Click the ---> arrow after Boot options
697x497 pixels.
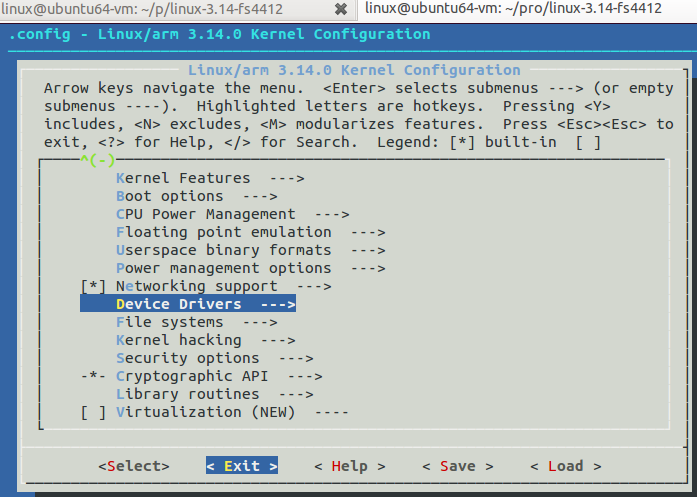[260, 197]
